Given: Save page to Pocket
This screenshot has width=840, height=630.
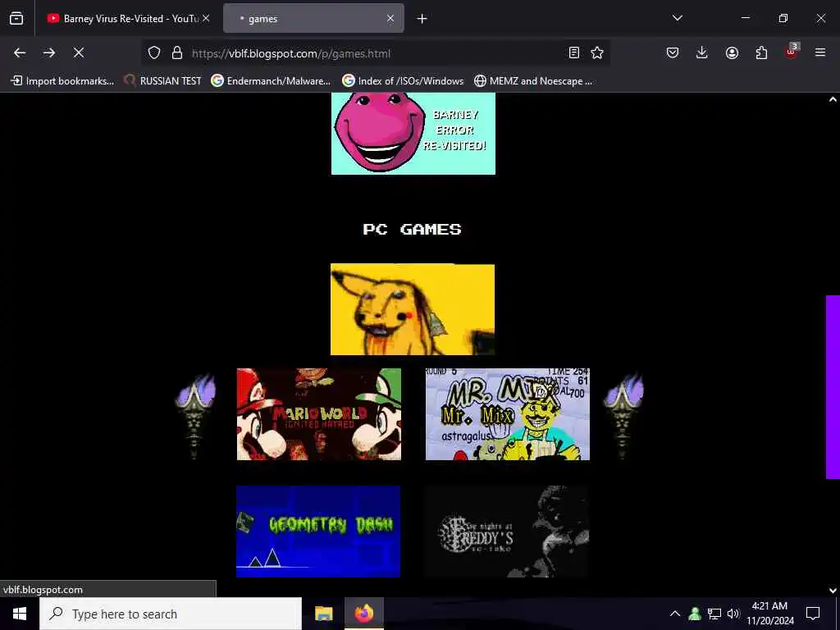Looking at the screenshot, I should (673, 52).
